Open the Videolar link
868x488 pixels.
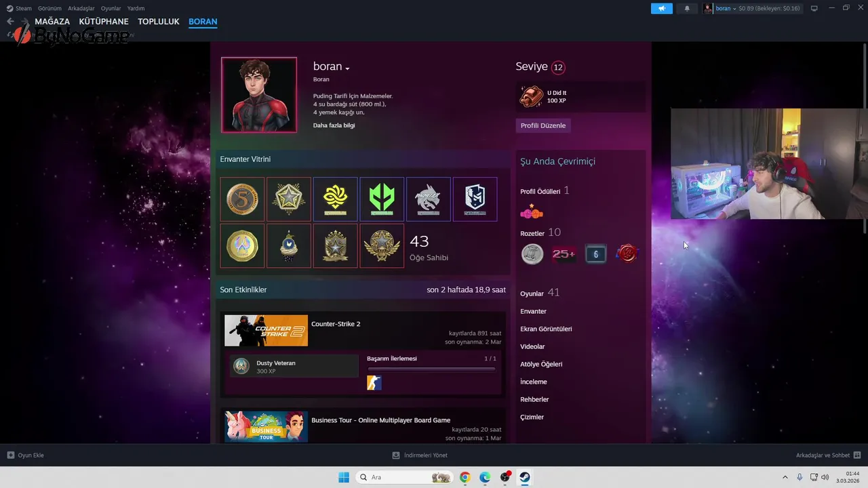[532, 346]
